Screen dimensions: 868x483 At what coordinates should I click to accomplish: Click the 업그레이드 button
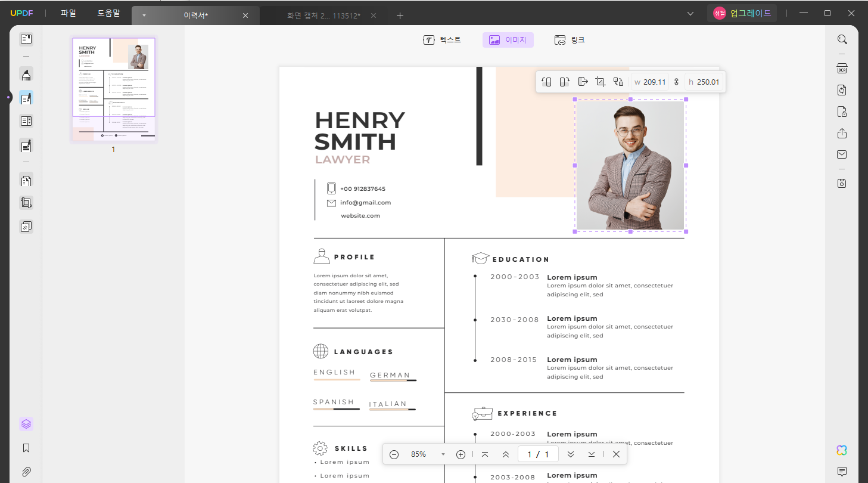(x=742, y=13)
